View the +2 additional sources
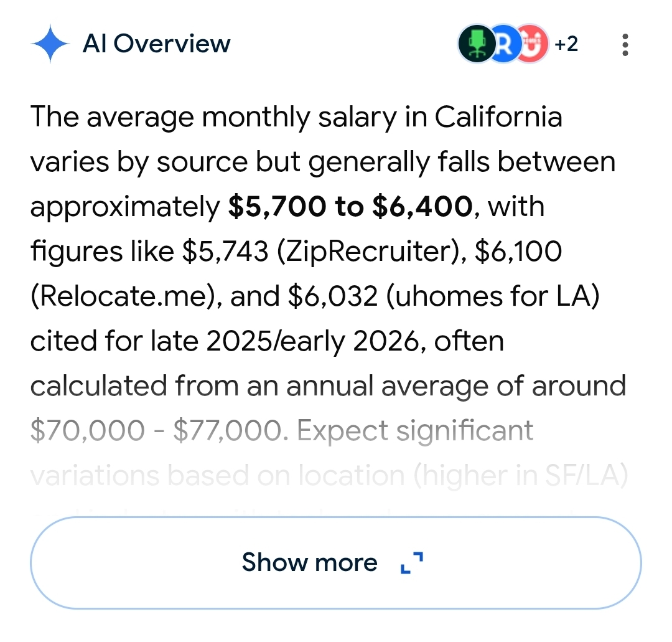The image size is (672, 642). [x=566, y=44]
